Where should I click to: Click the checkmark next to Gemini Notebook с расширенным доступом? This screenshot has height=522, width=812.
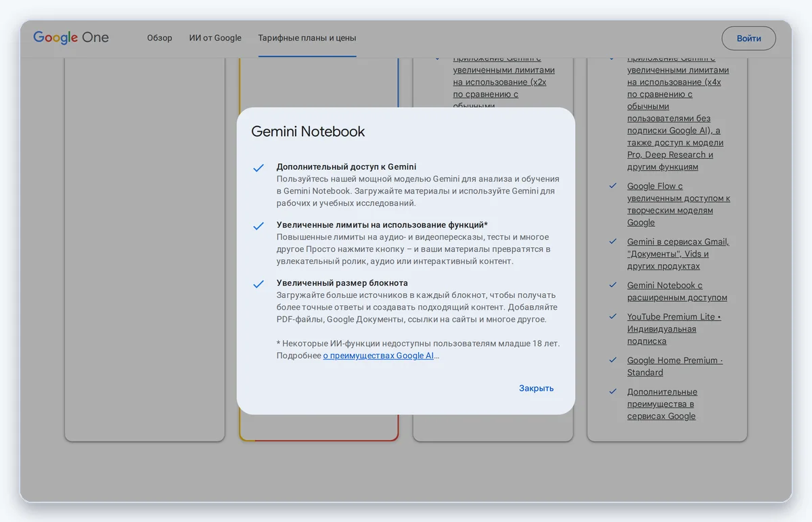click(612, 285)
